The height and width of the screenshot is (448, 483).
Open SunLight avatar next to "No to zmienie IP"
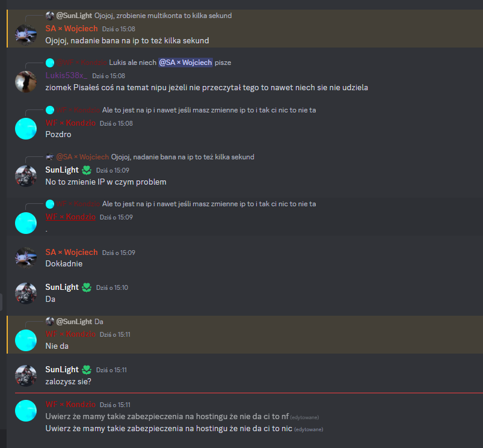coord(26,176)
